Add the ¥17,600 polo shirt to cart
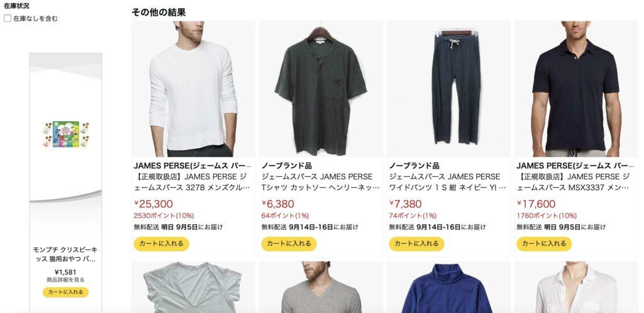This screenshot has width=644, height=313. pos(544,244)
